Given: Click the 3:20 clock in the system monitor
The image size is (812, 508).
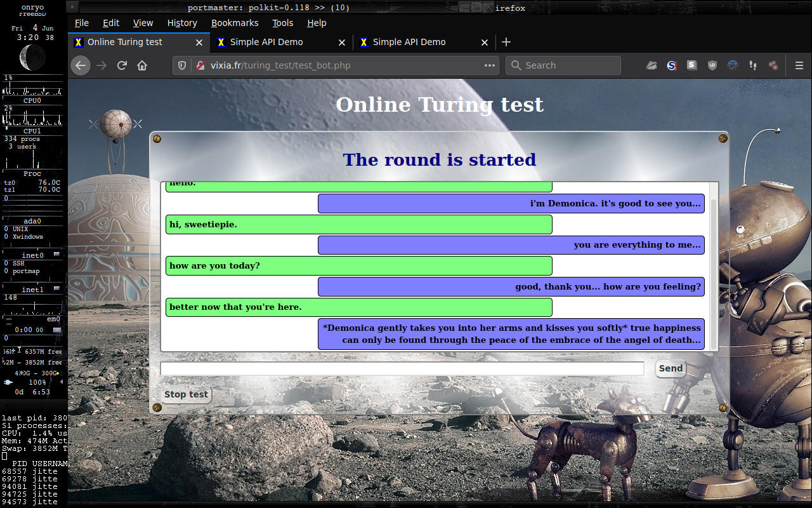Looking at the screenshot, I should [x=28, y=37].
